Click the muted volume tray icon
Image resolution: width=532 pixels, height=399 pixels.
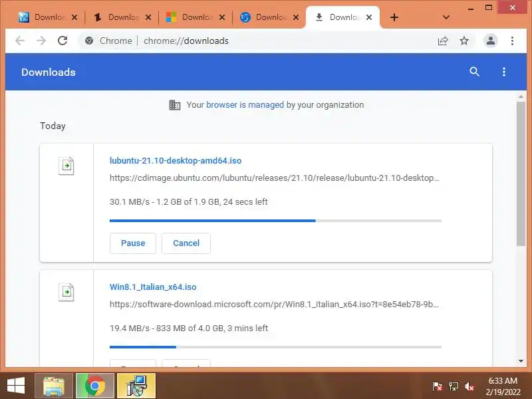coord(469,386)
